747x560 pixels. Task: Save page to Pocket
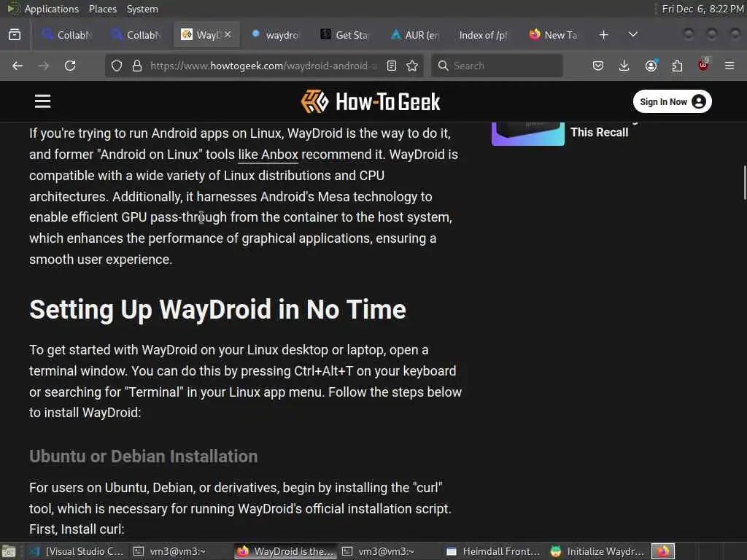pyautogui.click(x=598, y=66)
